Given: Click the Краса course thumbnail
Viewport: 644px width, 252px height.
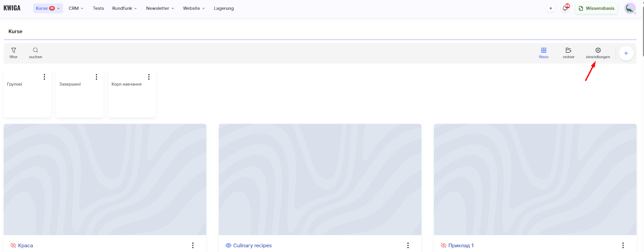Looking at the screenshot, I should [x=105, y=179].
